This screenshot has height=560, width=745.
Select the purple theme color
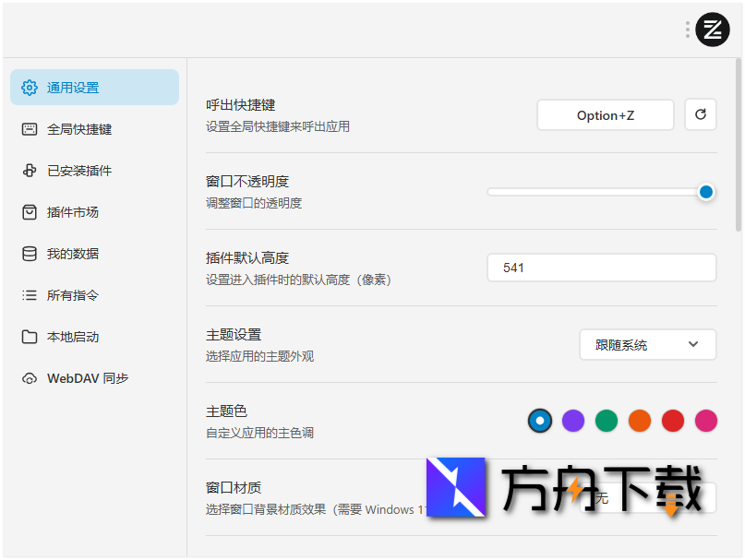tap(572, 421)
